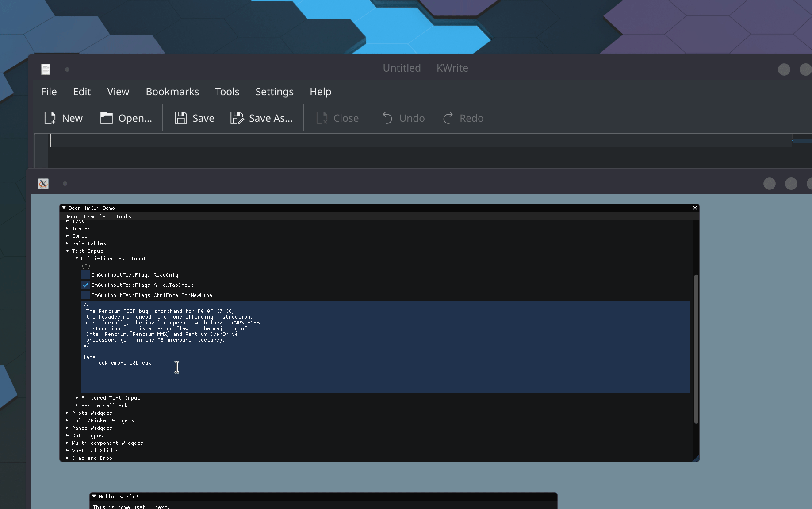Click the ImGui window resize grip corner
812x509 pixels.
point(696,459)
